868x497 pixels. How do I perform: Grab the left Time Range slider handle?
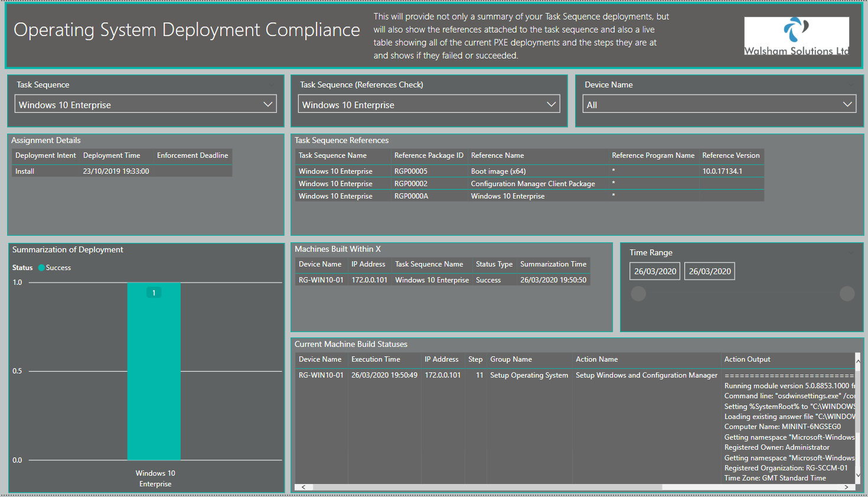click(x=638, y=294)
